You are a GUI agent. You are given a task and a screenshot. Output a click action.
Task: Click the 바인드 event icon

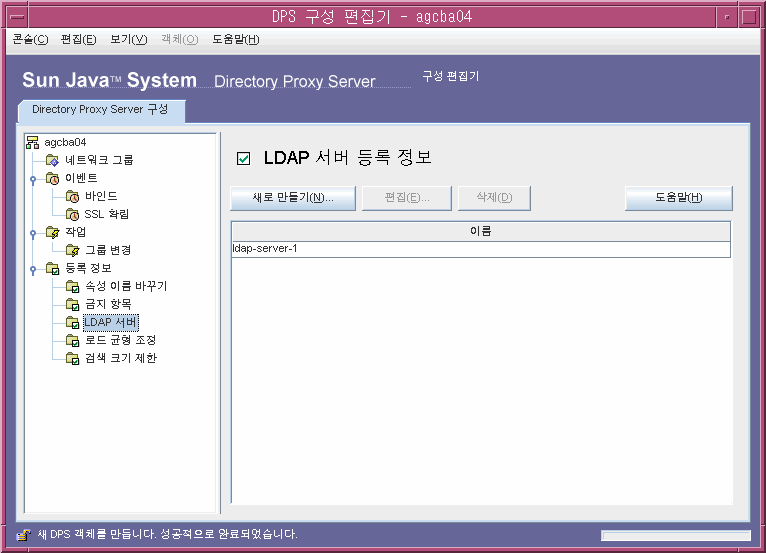tap(72, 196)
